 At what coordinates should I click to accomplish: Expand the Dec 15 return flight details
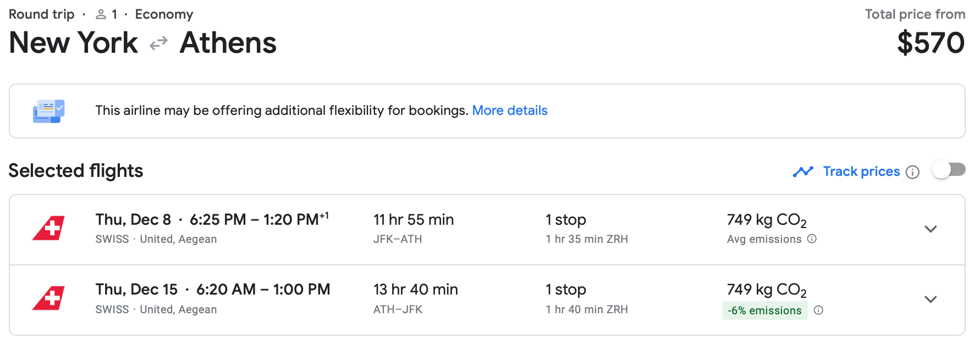click(x=931, y=299)
